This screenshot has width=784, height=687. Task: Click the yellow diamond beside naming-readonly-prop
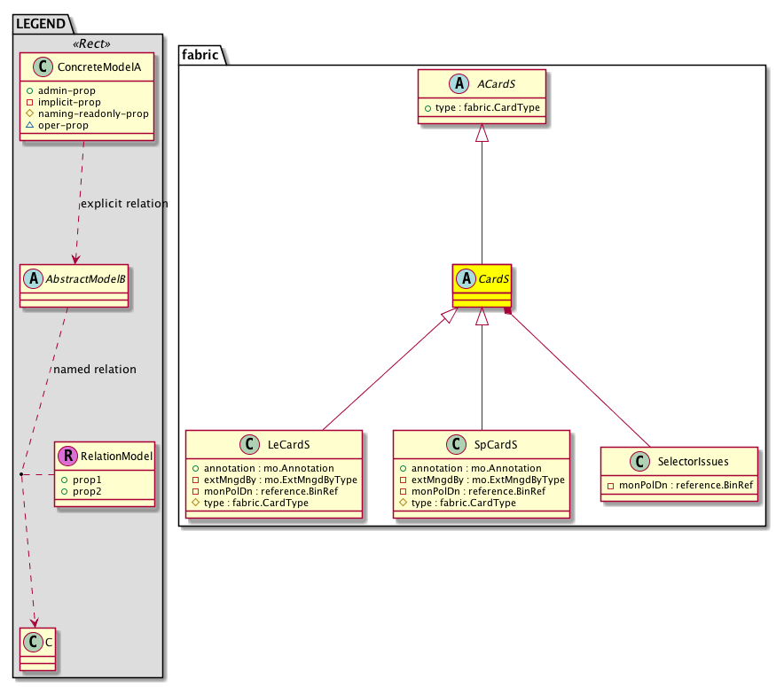pos(29,113)
